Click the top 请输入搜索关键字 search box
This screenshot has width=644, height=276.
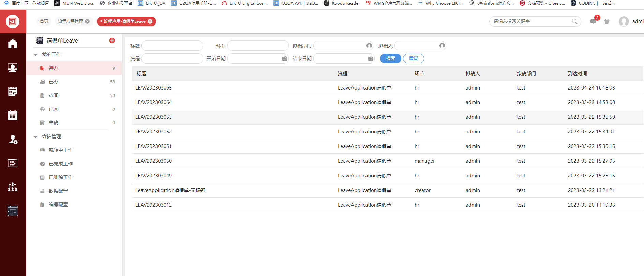pos(535,21)
